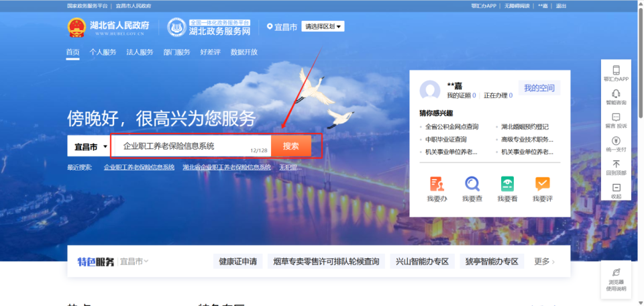
Task: Click the 猇亭智能办专区 button
Action: (492, 262)
